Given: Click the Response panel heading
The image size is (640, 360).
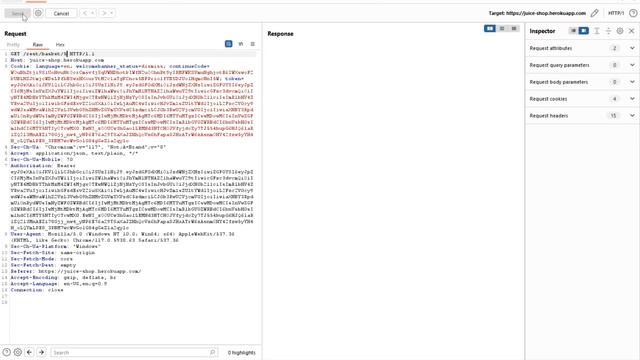Looking at the screenshot, I should tap(280, 33).
